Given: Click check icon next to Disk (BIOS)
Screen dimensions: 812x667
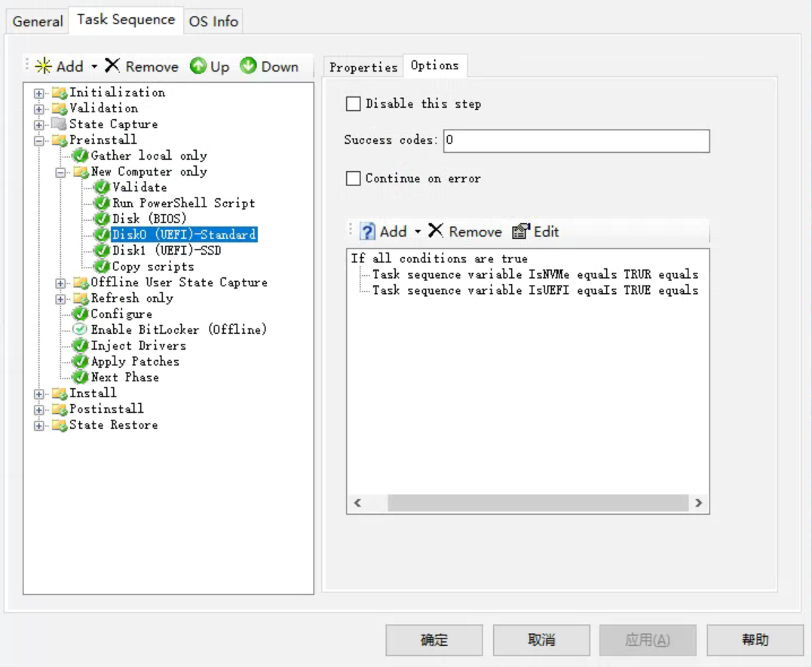Looking at the screenshot, I should 102,219.
